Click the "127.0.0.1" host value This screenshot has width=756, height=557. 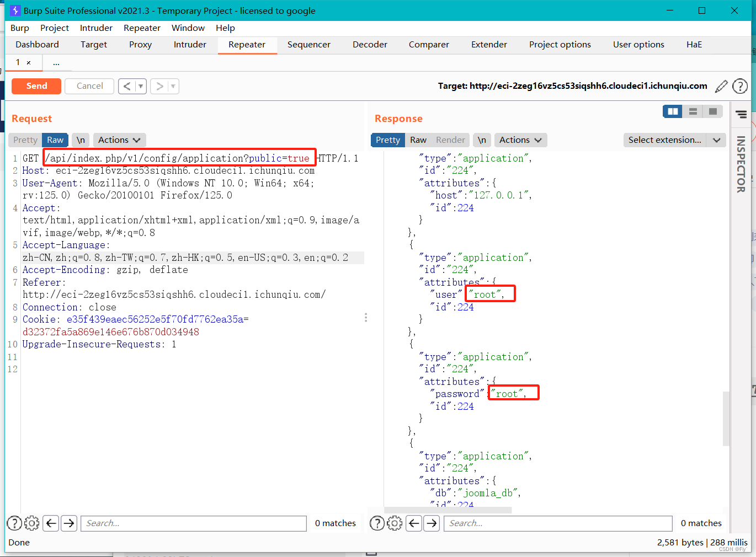[x=499, y=195]
